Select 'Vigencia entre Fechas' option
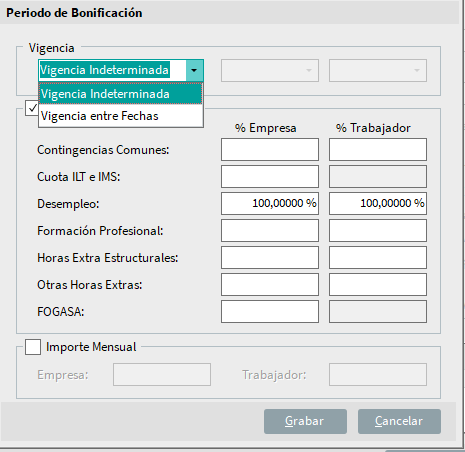465x452 pixels. click(121, 116)
